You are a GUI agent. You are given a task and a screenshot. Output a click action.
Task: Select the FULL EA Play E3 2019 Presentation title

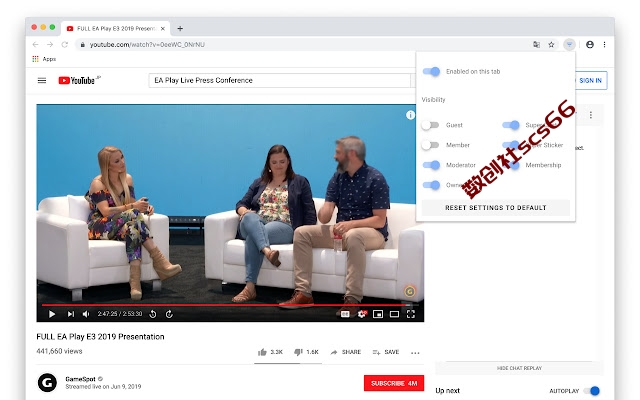pos(100,337)
